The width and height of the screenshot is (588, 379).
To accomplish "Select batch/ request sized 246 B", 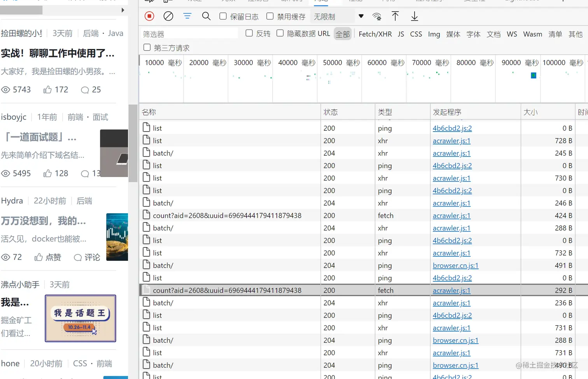I will 364,203.
